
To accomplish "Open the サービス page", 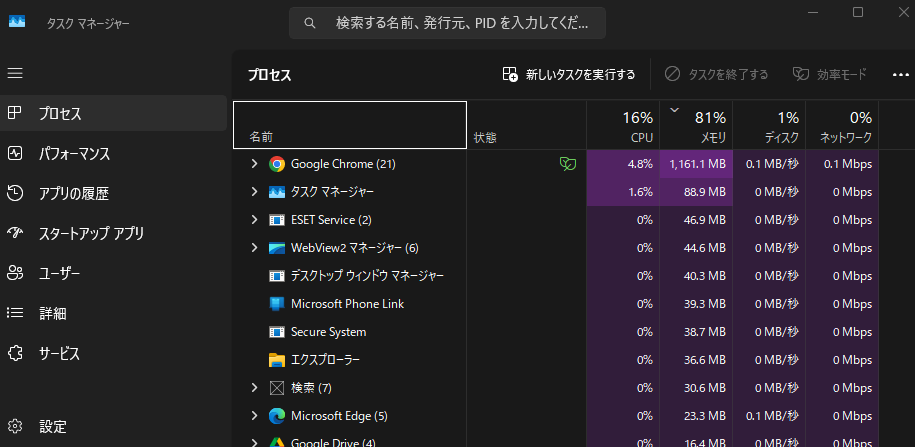I will point(113,353).
